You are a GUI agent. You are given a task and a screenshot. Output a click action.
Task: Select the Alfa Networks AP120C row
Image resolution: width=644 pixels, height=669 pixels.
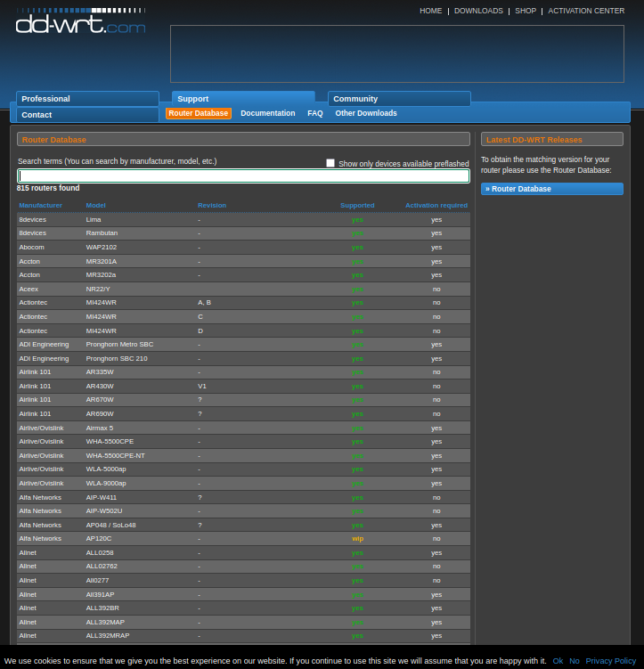[x=243, y=538]
